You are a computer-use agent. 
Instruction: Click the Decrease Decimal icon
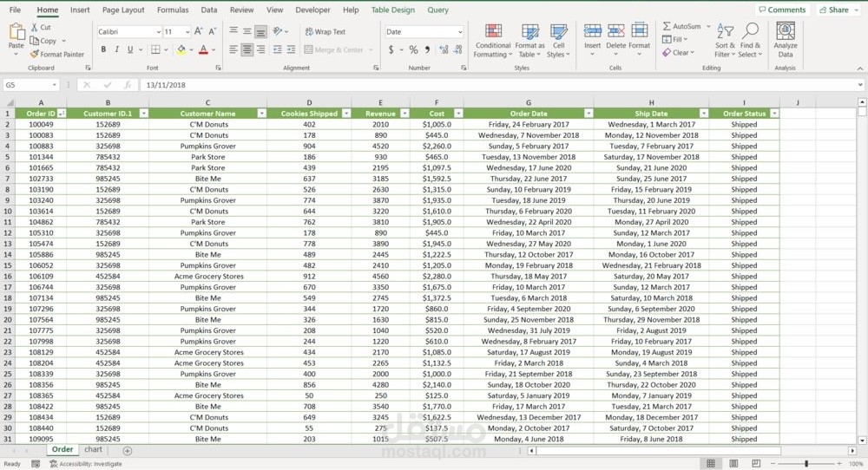coord(457,49)
